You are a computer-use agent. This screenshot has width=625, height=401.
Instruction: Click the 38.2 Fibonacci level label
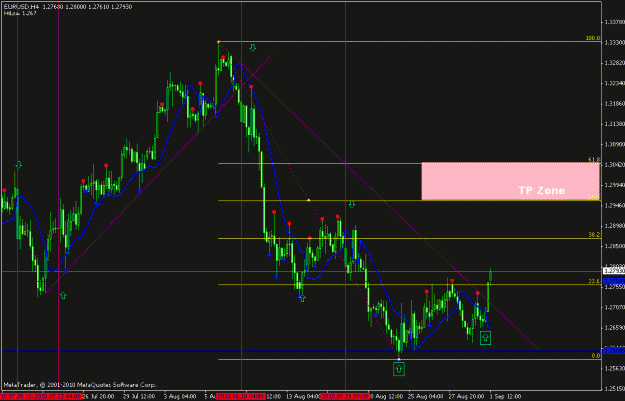click(x=594, y=235)
